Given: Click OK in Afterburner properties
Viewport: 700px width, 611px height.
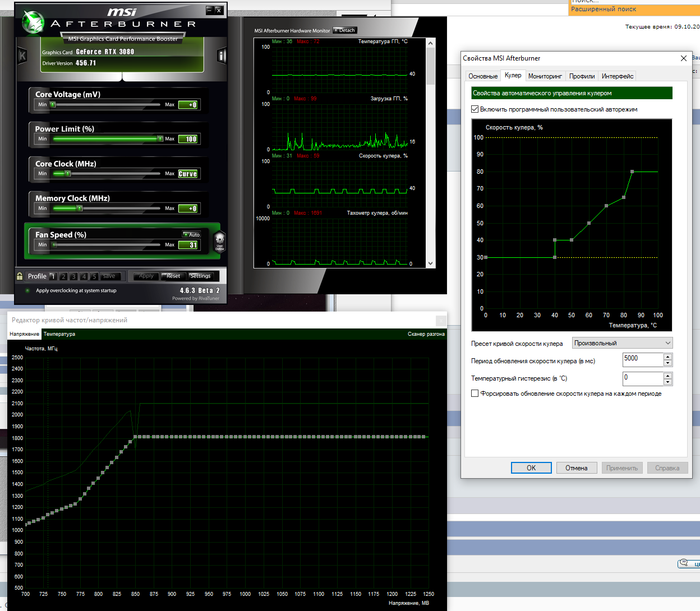Looking at the screenshot, I should coord(531,468).
